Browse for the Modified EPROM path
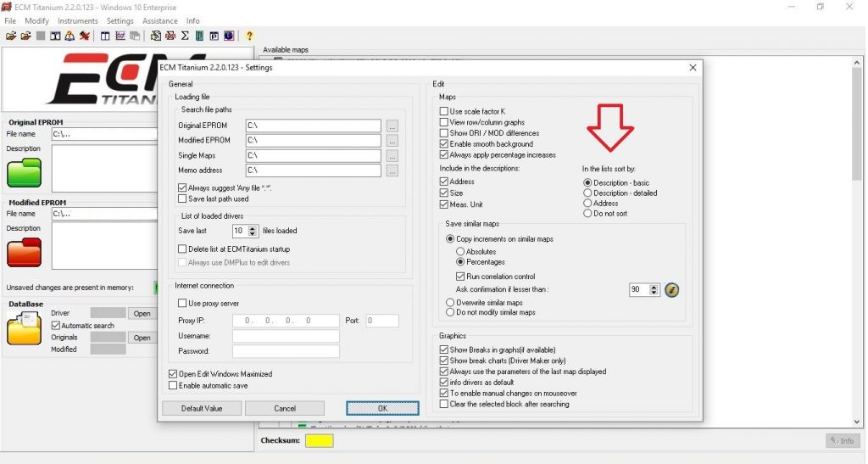The image size is (868, 464). tap(392, 141)
